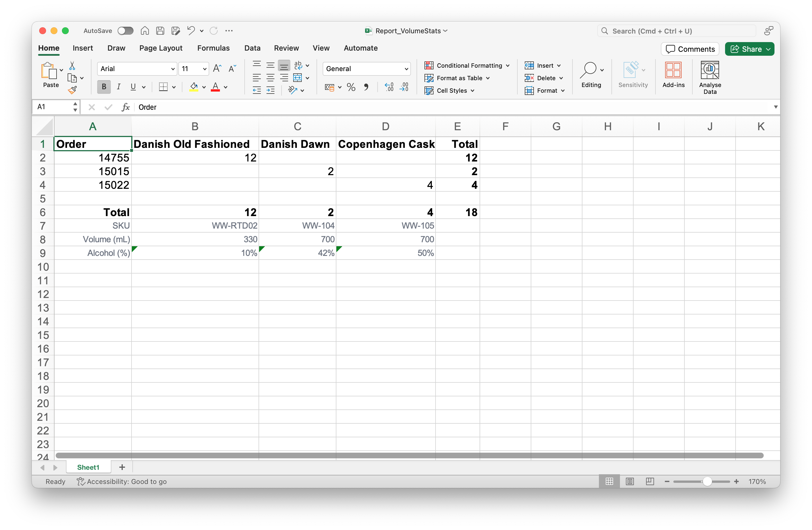Screen dimensions: 812x530
Task: Click the Save icon in title bar
Action: (160, 31)
